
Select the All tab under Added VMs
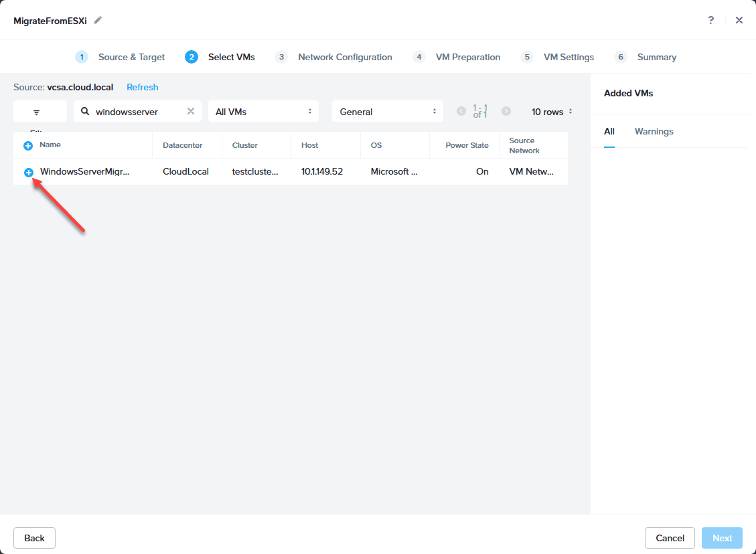point(609,132)
